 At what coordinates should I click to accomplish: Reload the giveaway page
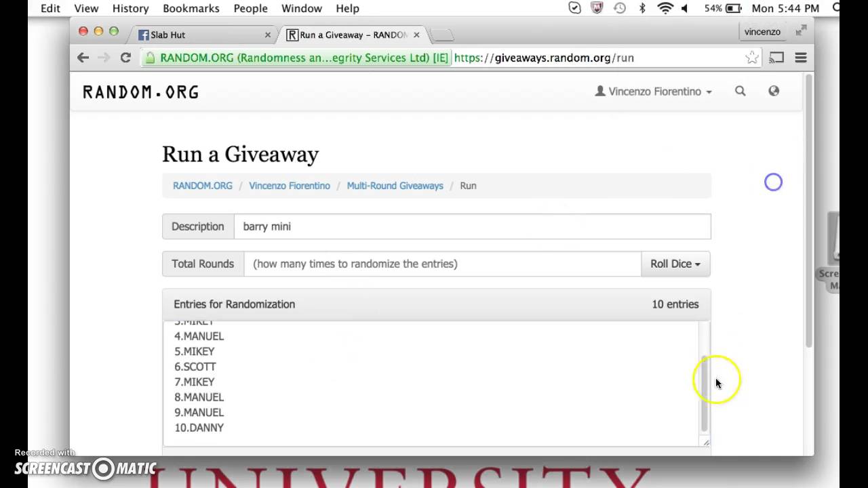(125, 58)
